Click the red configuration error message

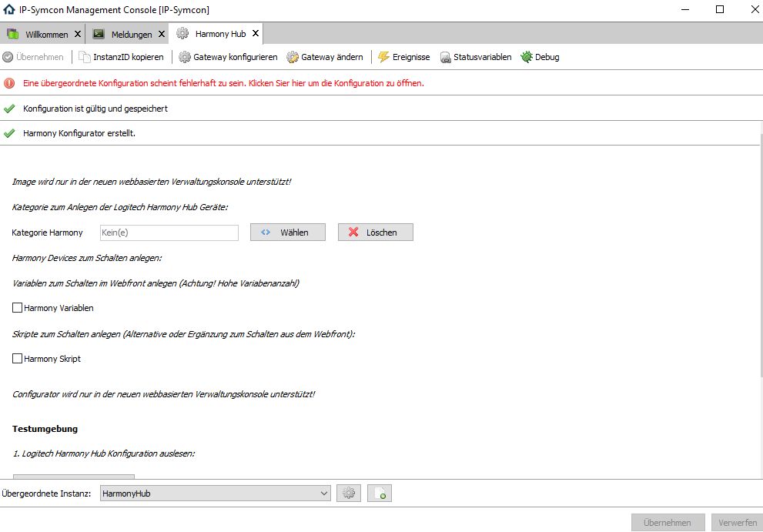point(223,83)
